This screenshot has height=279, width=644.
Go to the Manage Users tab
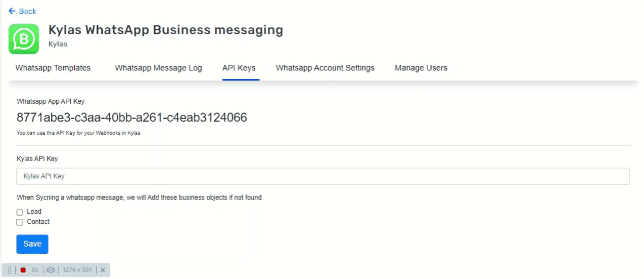pos(421,68)
